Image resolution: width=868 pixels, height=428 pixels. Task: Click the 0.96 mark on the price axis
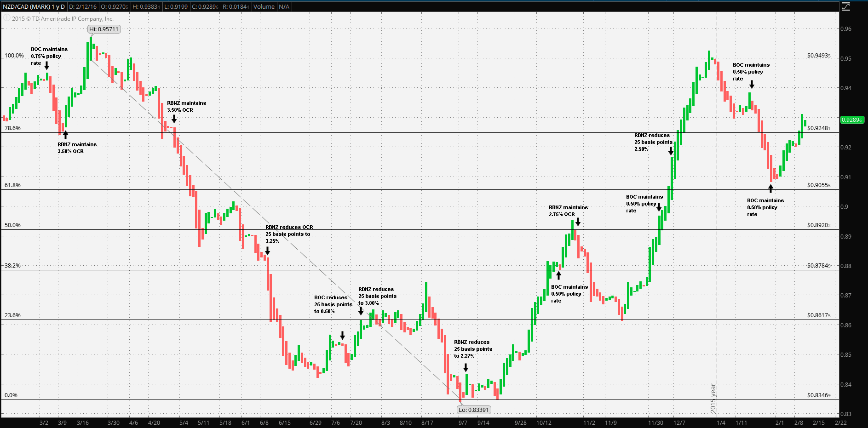pos(846,29)
